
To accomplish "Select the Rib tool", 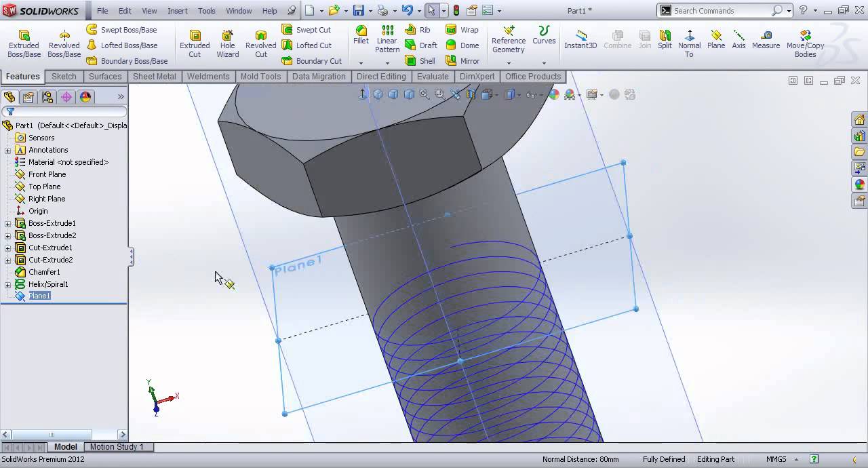I will tap(418, 30).
